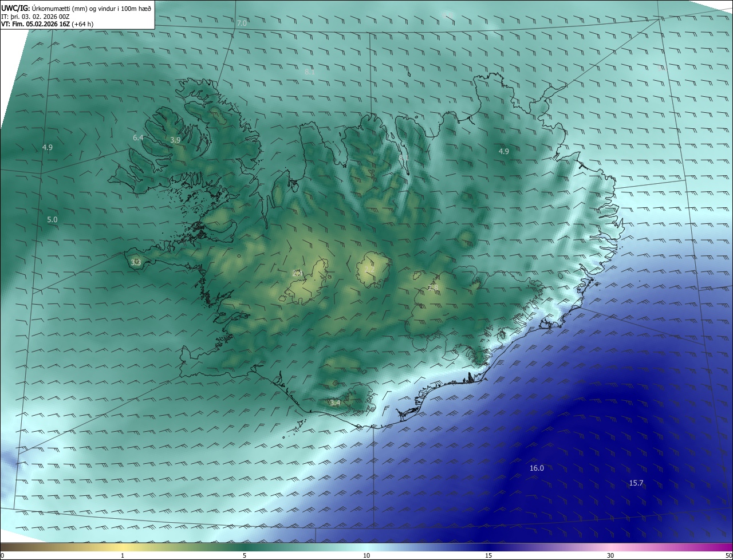Click the 6.4 value label near the Westfjords

(x=138, y=137)
